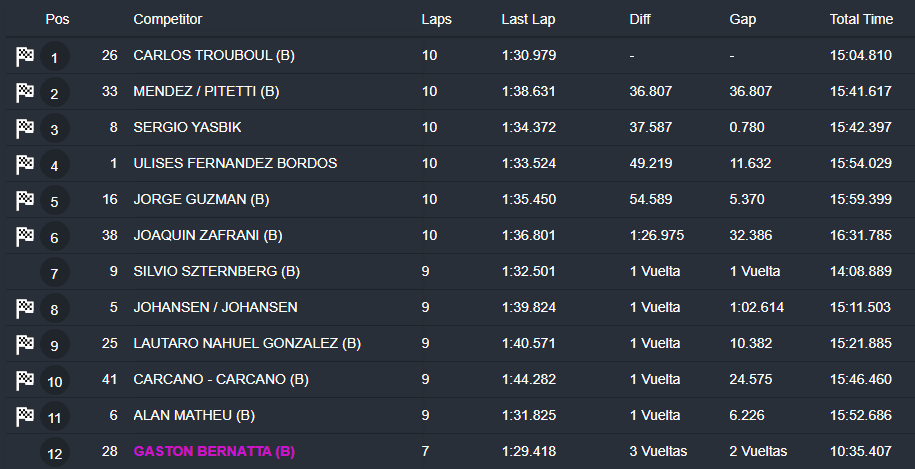Click the Competitor column header
The height and width of the screenshot is (469, 915).
(x=167, y=19)
